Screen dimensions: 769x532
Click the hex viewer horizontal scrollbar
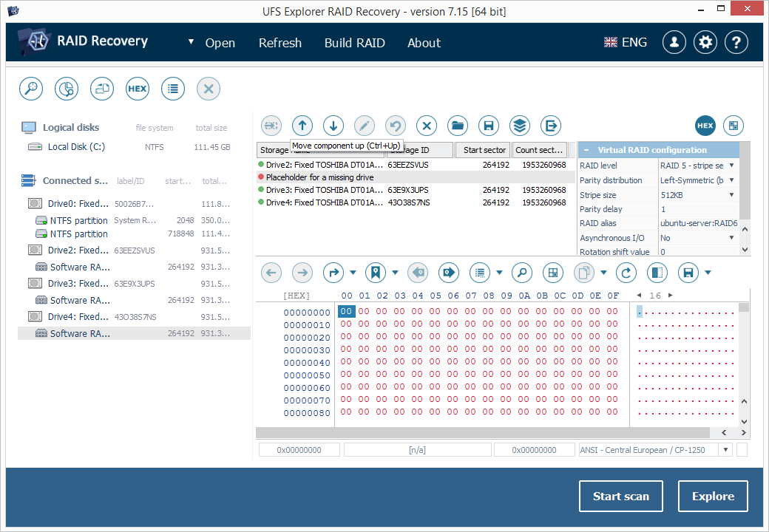483,432
